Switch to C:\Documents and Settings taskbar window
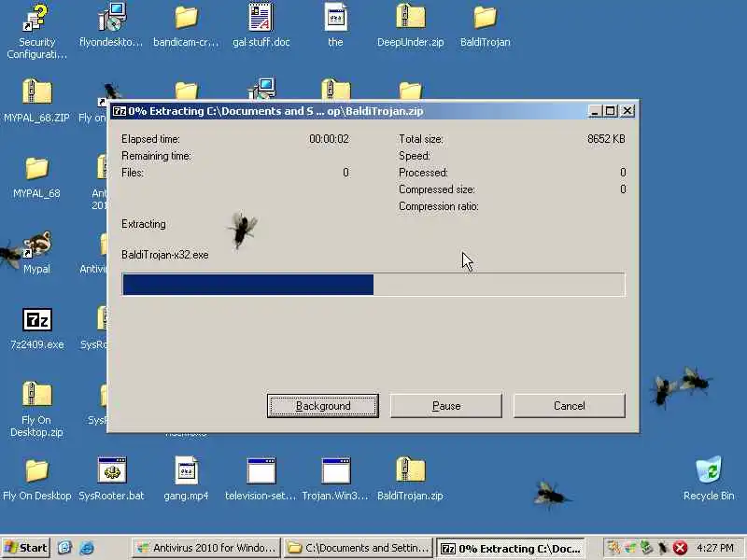The width and height of the screenshot is (747, 560). tap(359, 548)
